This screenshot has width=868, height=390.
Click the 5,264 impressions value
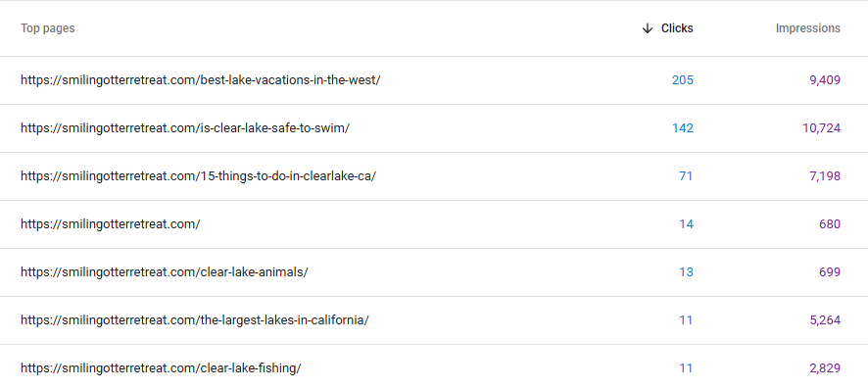[x=825, y=320]
